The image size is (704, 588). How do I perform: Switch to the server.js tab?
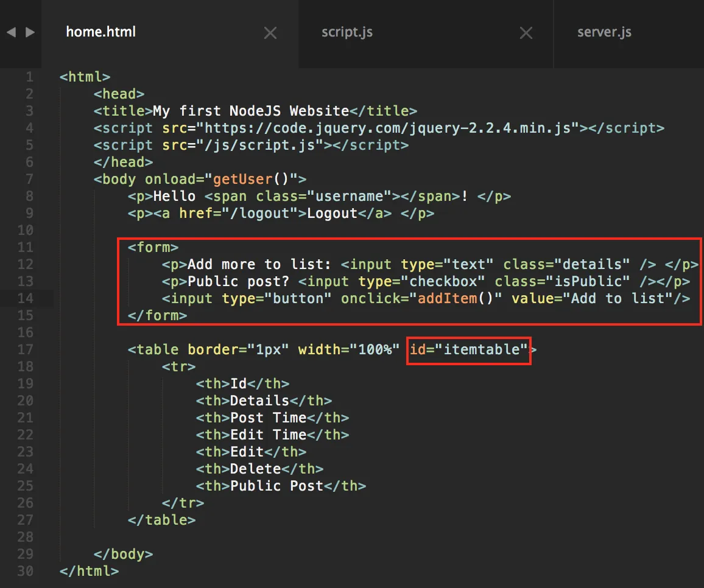(x=604, y=32)
